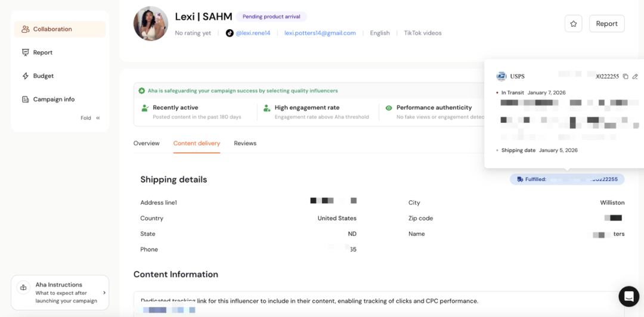Open the Collaboration sidebar section
644x317 pixels.
pyautogui.click(x=52, y=29)
